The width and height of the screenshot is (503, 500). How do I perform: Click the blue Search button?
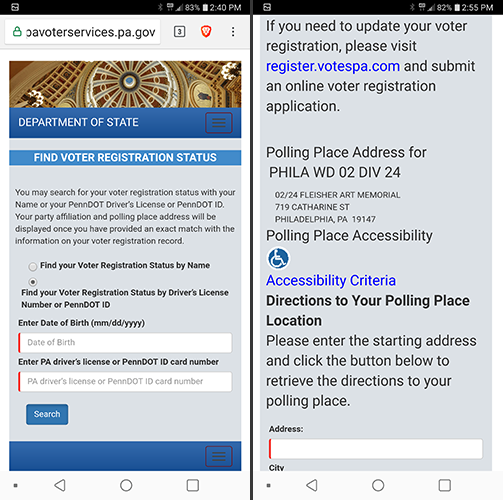point(47,414)
